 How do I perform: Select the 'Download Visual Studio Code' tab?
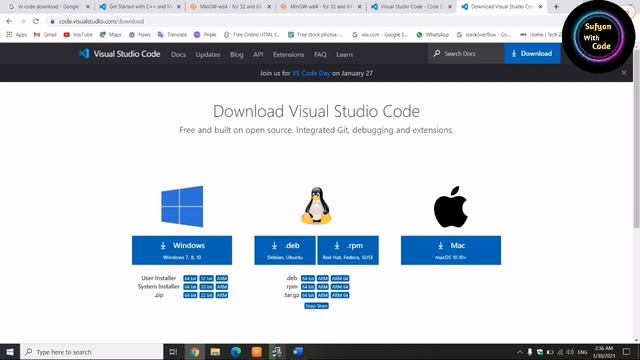(x=501, y=7)
